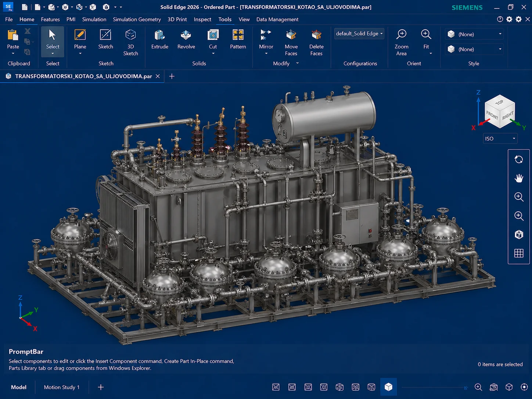Click the new document icon in title bar
Viewport: 532px width, 399px height.
(x=24, y=7)
